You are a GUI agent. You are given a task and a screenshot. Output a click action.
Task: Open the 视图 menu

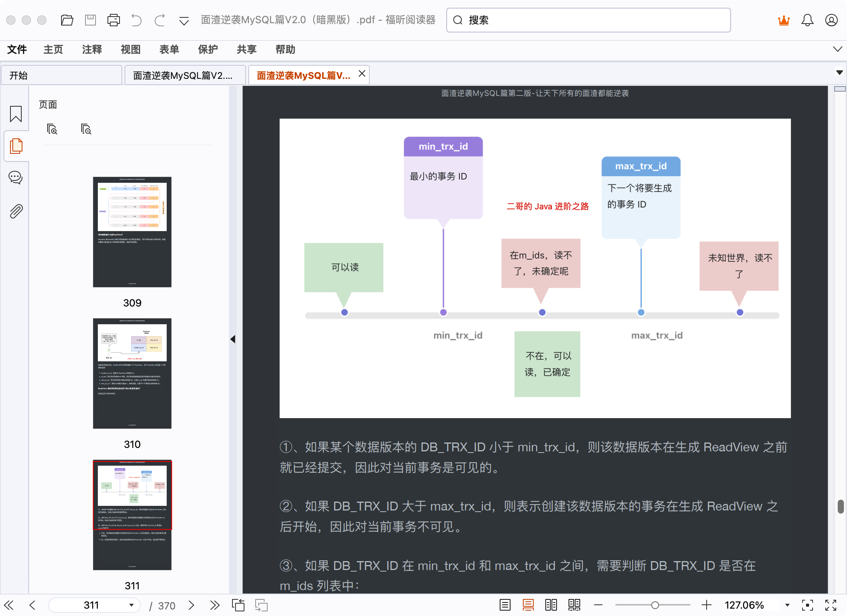coord(130,49)
